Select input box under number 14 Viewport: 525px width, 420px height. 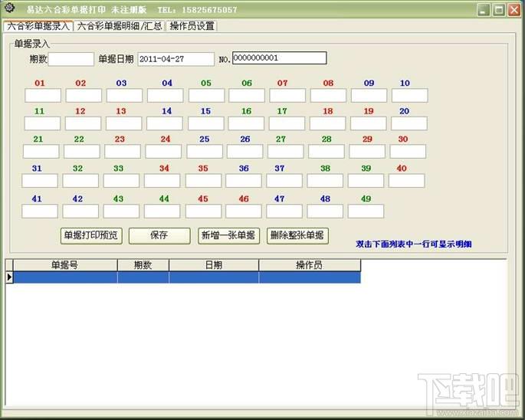(164, 123)
